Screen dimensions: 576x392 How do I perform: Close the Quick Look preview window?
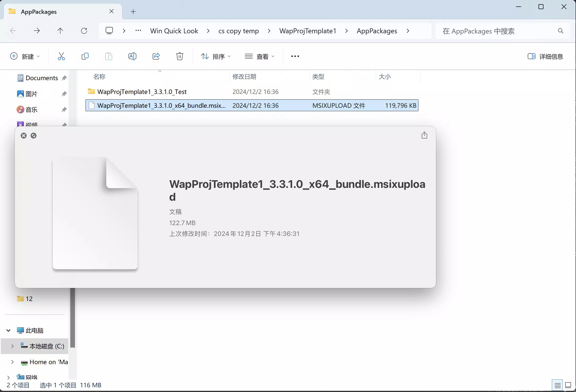tap(23, 136)
